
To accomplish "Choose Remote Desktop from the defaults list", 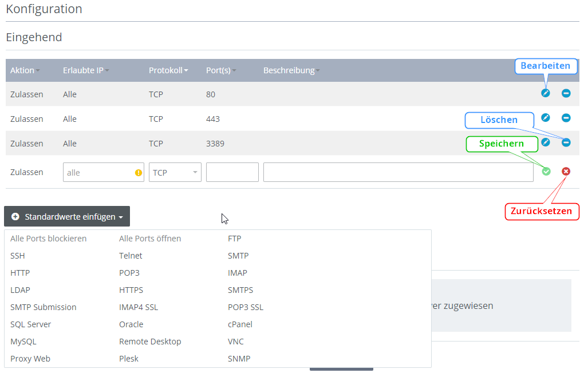I will click(150, 342).
